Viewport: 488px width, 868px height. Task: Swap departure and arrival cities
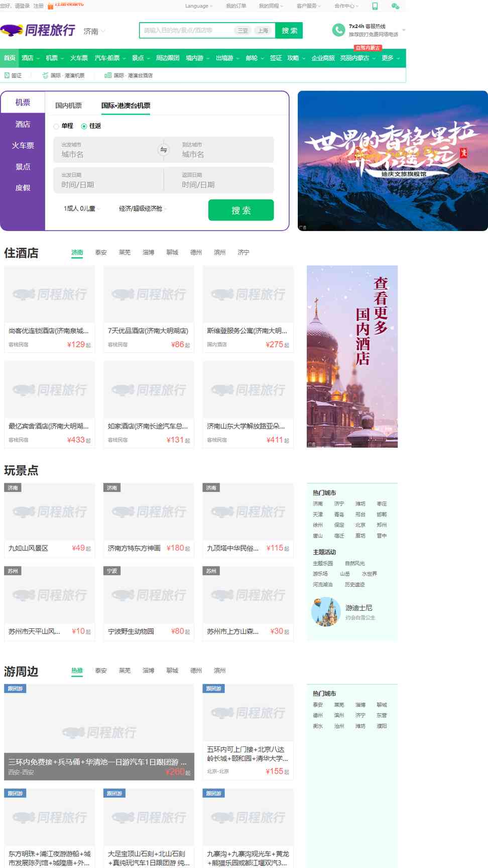pyautogui.click(x=163, y=150)
